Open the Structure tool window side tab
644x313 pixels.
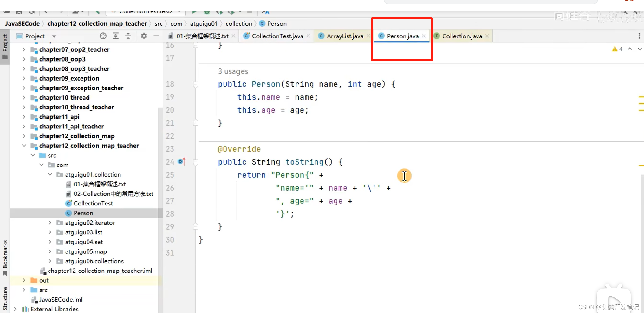click(5, 298)
